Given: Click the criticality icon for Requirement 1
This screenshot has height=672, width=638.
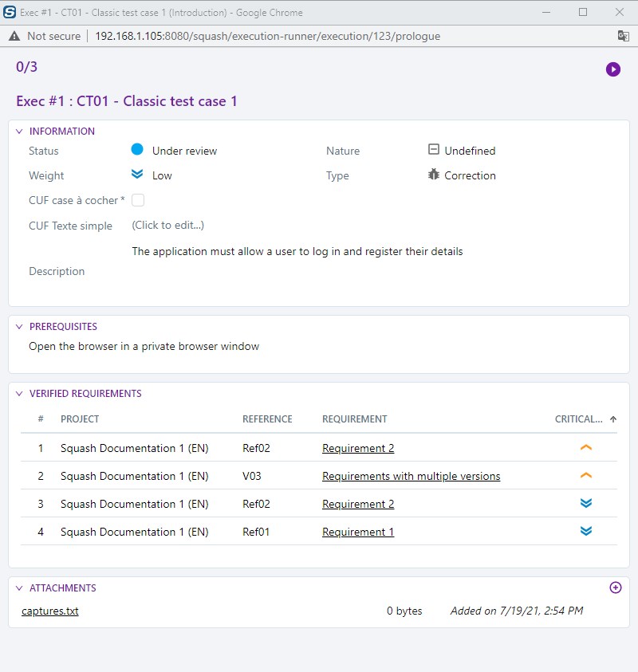Looking at the screenshot, I should (586, 532).
